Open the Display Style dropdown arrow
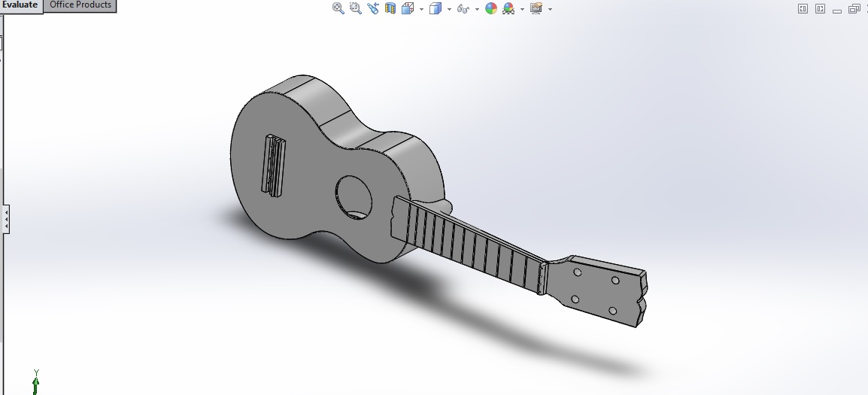Viewport: 868px width, 395px height. click(449, 9)
